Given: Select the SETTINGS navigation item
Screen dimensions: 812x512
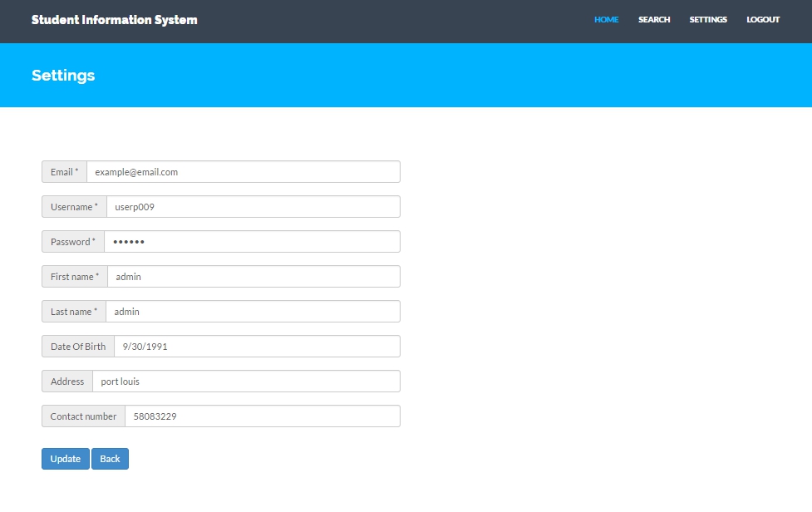Looking at the screenshot, I should (x=707, y=19).
